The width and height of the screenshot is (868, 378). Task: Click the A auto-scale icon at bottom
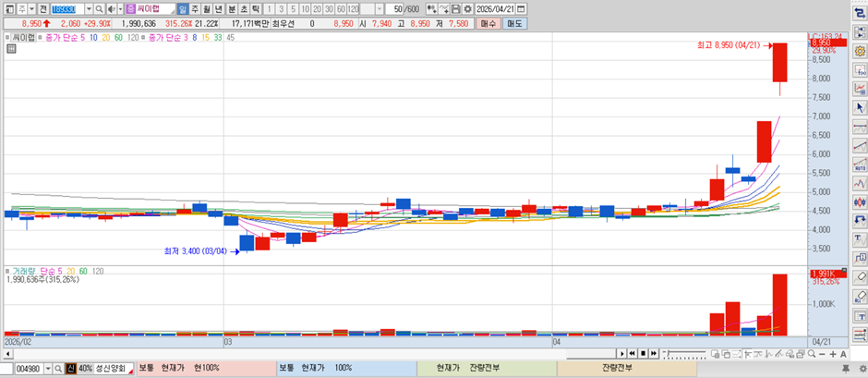843,354
